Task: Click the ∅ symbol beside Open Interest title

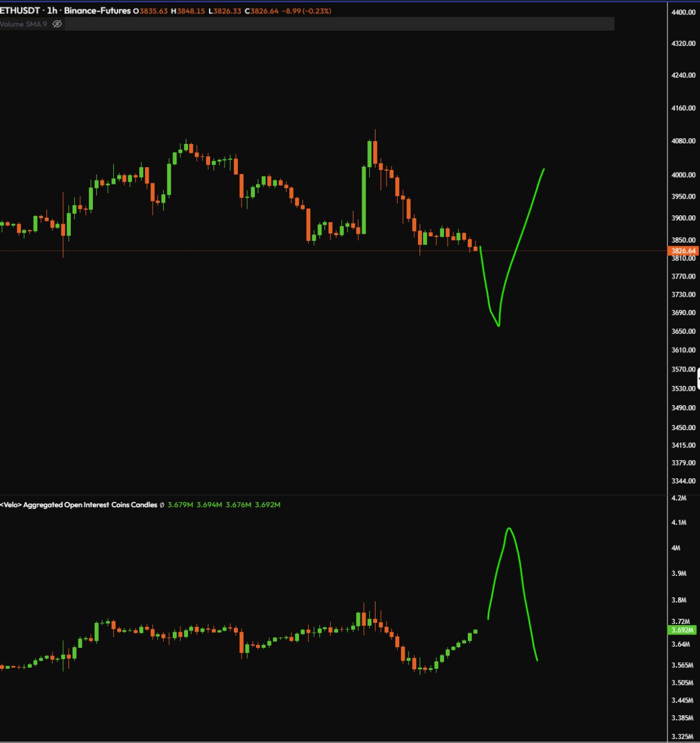Action: coord(162,504)
